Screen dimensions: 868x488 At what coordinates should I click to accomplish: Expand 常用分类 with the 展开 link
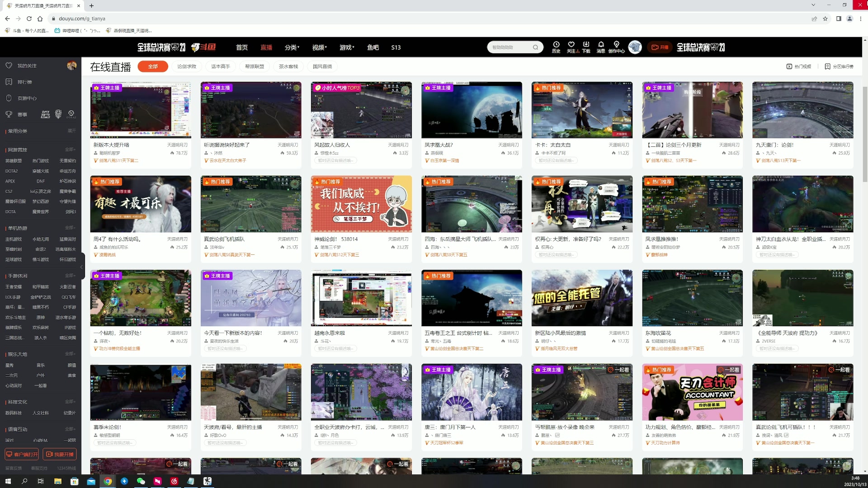click(71, 131)
